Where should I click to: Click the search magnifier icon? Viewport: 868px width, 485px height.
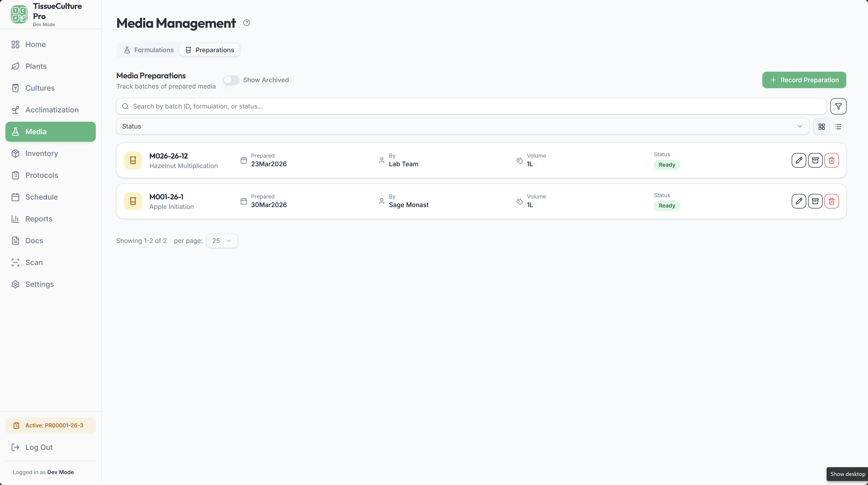125,106
